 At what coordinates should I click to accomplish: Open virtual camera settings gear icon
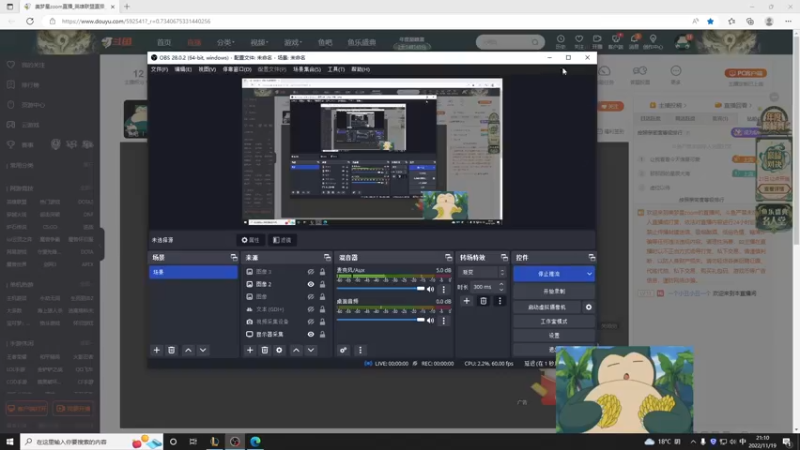click(589, 307)
